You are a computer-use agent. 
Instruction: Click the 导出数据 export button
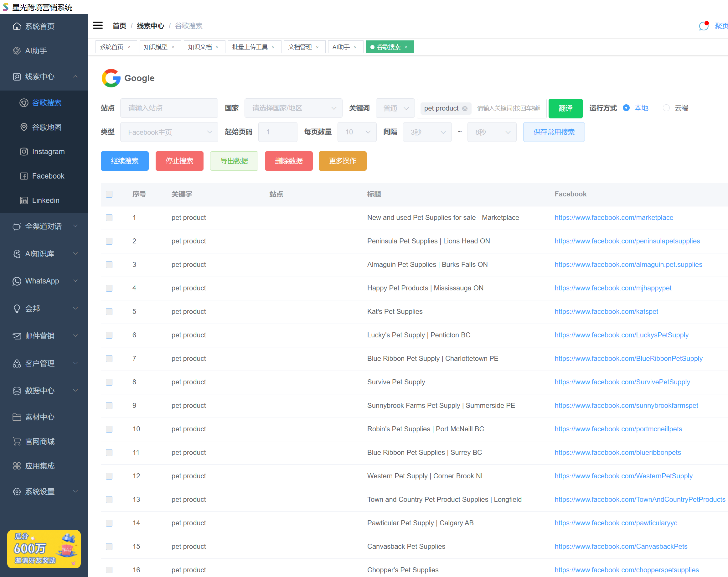(234, 161)
